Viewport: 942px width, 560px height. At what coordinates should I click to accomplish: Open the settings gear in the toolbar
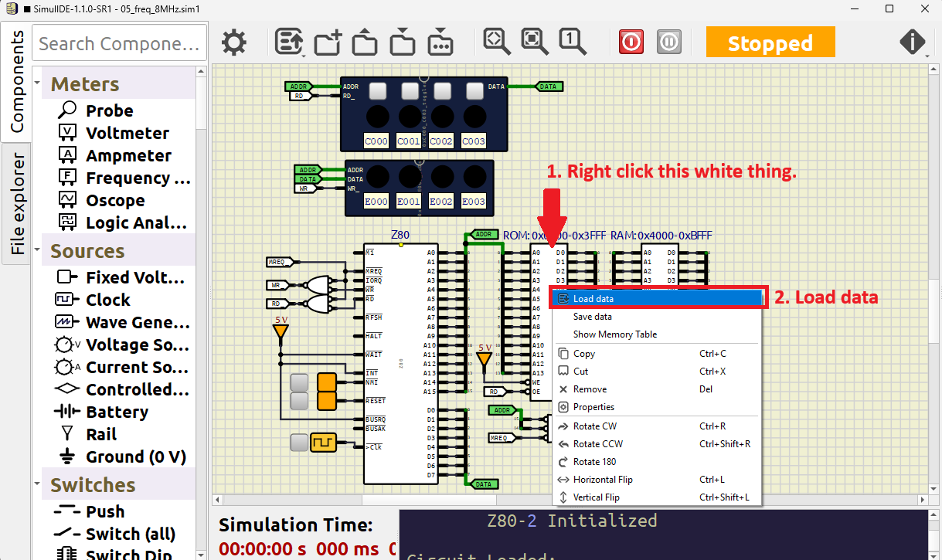[234, 42]
